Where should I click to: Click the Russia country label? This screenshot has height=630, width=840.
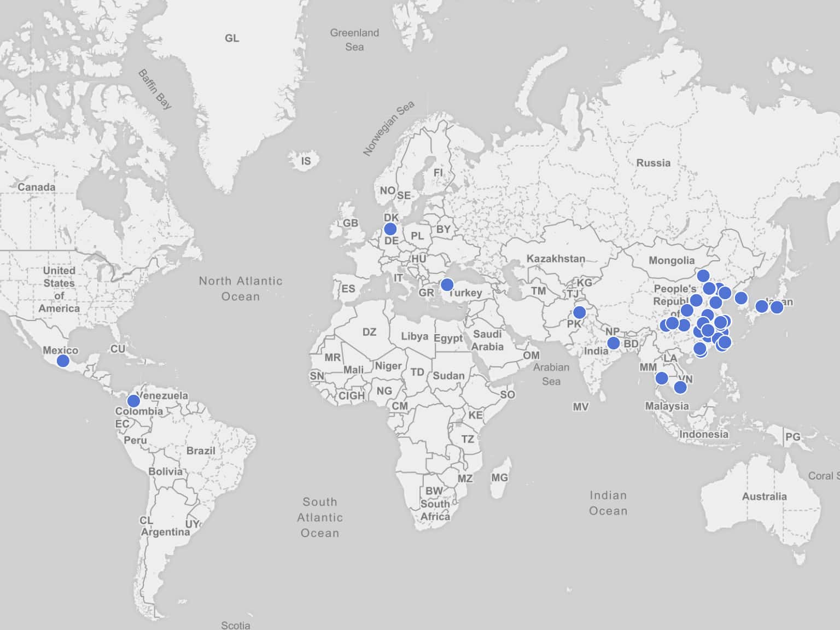(653, 163)
